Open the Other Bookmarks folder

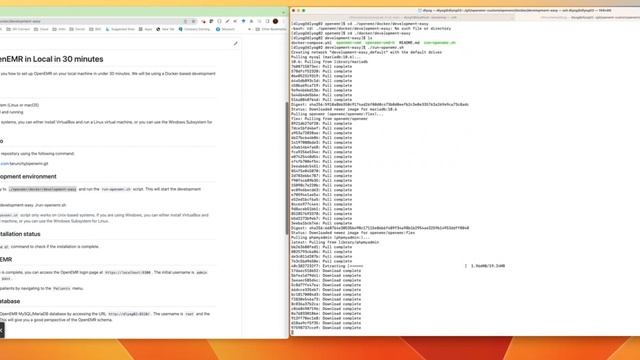click(271, 29)
